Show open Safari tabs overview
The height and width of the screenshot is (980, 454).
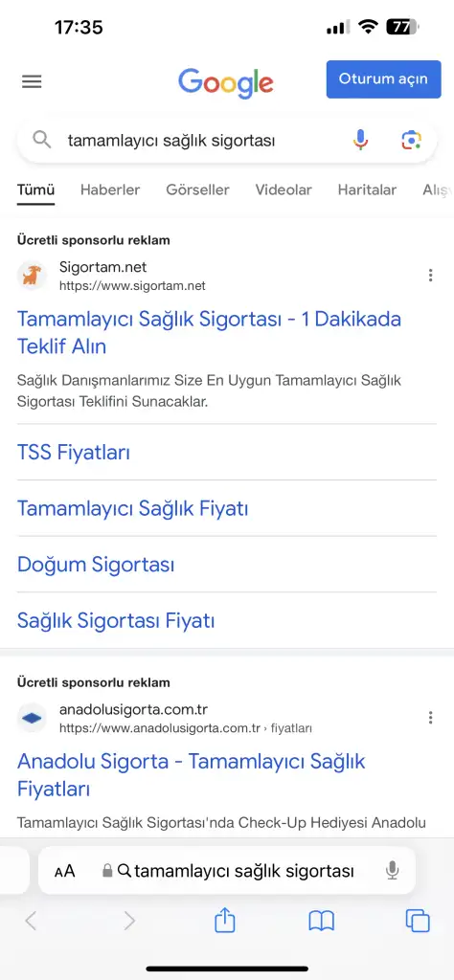click(417, 921)
